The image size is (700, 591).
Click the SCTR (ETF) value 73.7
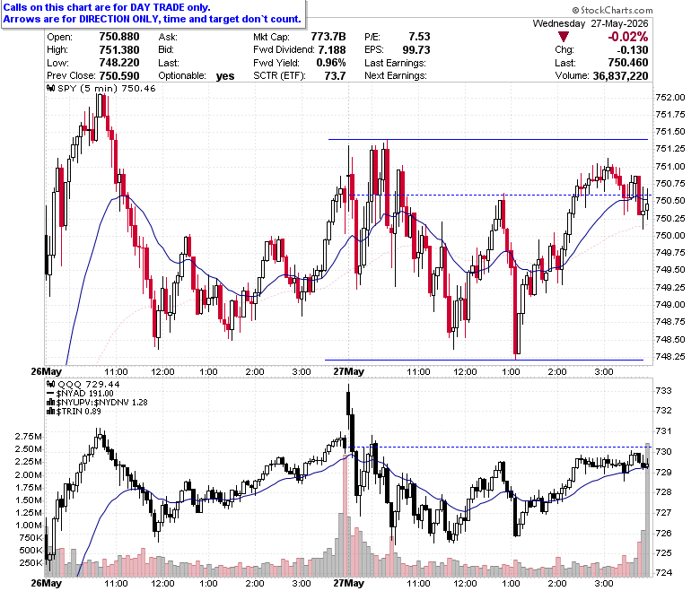pyautogui.click(x=335, y=76)
